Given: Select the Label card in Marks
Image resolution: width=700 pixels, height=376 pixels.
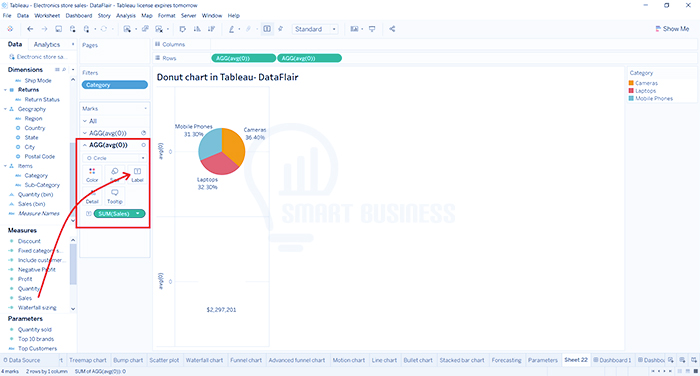Looking at the screenshot, I should (137, 175).
